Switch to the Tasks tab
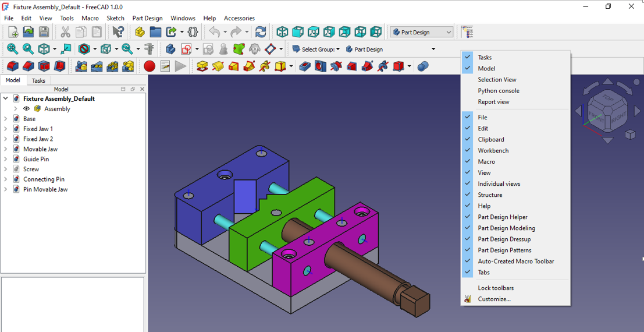 click(38, 80)
